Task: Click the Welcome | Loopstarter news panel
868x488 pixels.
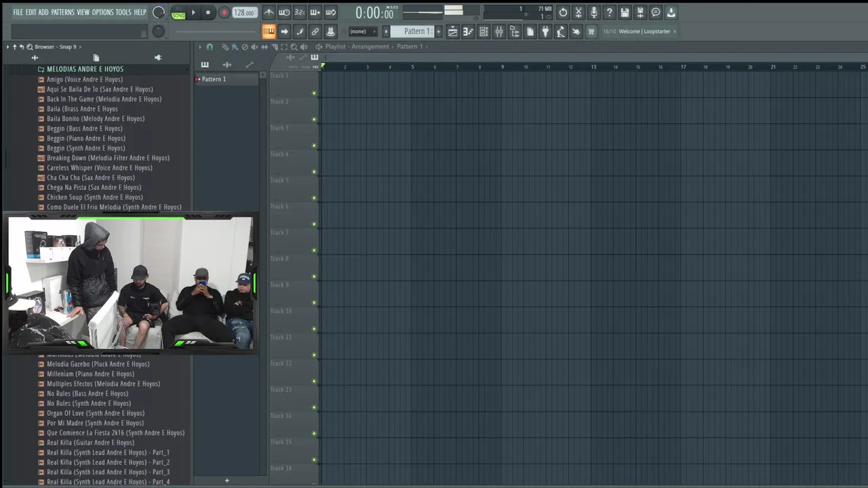Action: click(639, 31)
